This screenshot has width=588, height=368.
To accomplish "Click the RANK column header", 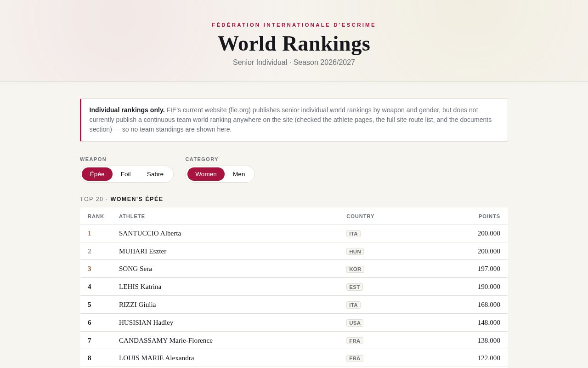I will 96,216.
